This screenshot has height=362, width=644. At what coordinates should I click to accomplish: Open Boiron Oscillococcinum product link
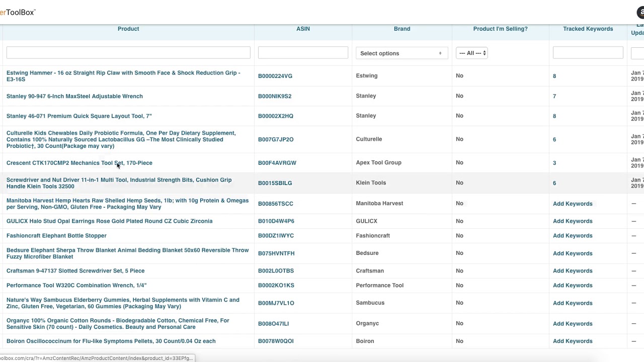point(111,341)
